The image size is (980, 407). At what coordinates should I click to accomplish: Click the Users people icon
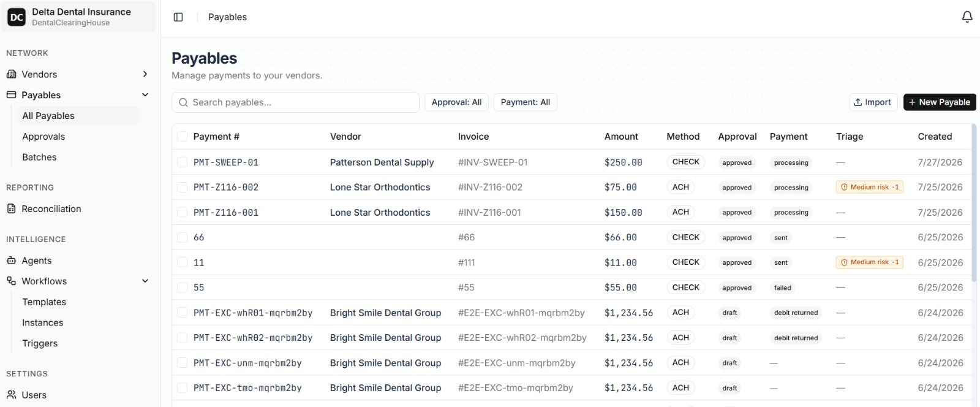coord(11,395)
